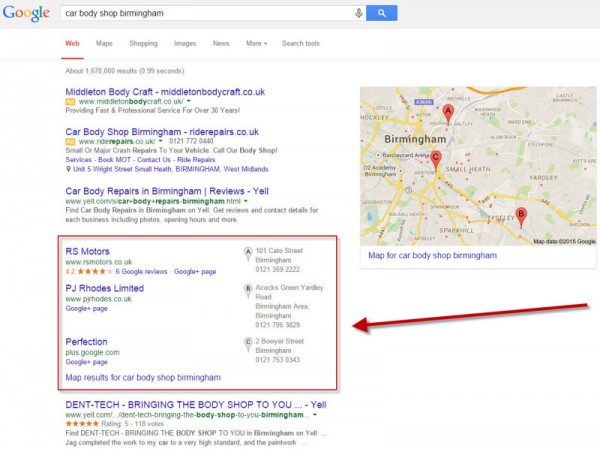Click the Google logo

point(26,13)
